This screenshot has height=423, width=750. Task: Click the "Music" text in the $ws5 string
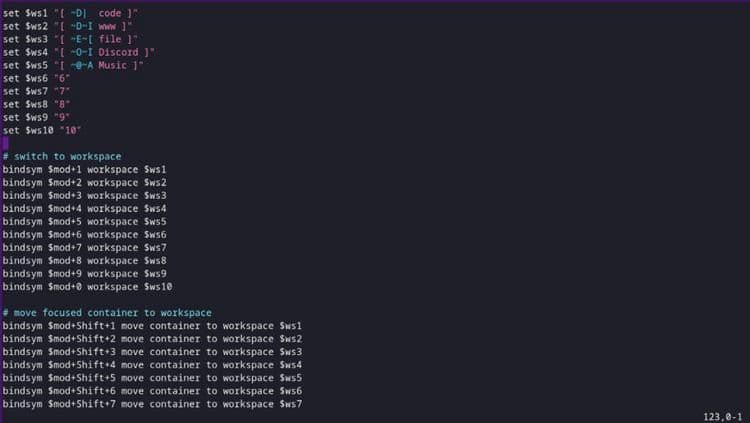click(x=116, y=65)
